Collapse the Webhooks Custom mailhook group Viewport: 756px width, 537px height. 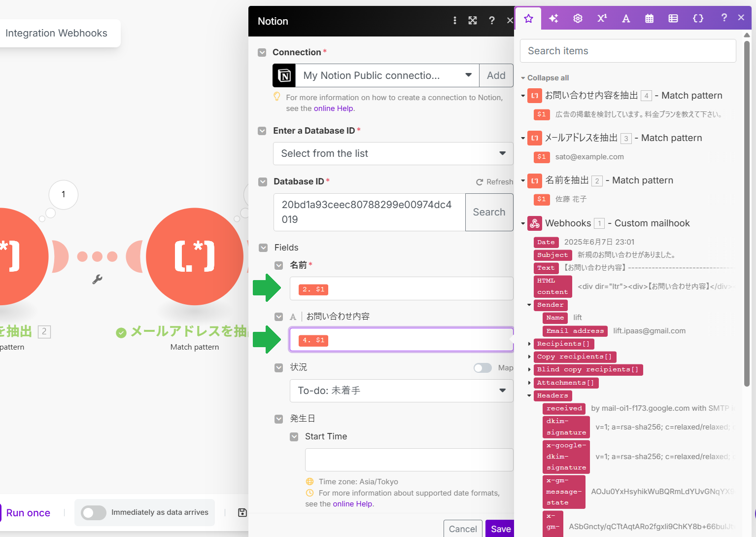(x=523, y=223)
